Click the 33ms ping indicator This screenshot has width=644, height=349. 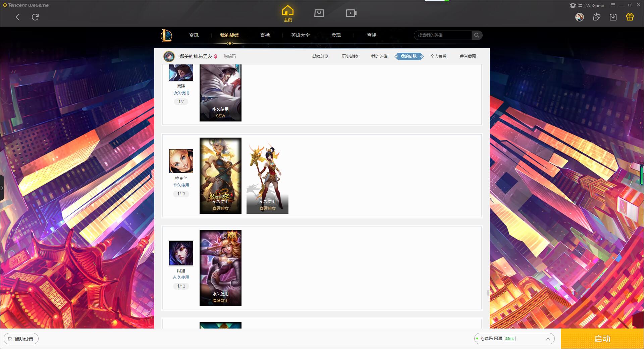[509, 339]
